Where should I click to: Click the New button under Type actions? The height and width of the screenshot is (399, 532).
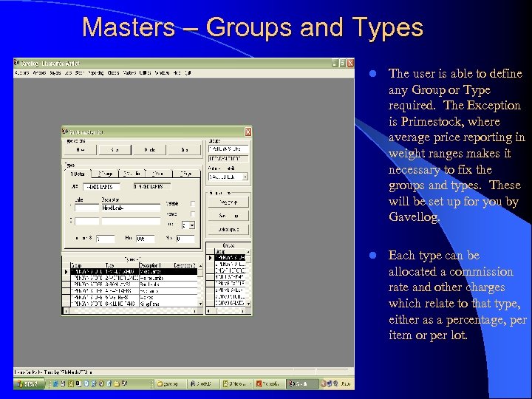click(x=81, y=149)
